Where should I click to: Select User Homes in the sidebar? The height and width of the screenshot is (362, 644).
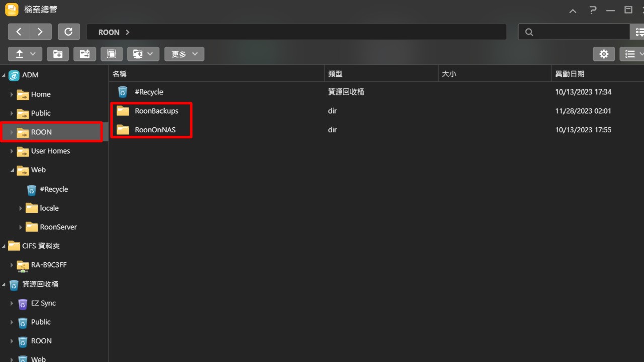50,151
